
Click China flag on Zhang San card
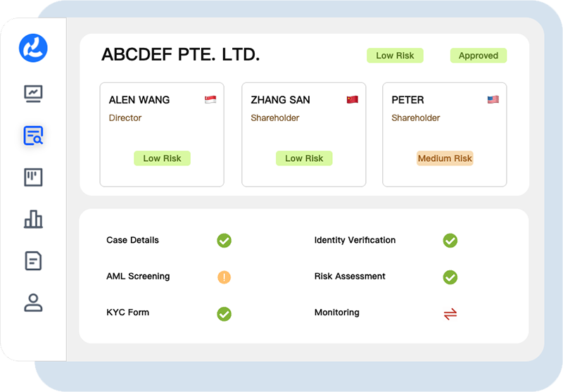coord(353,99)
